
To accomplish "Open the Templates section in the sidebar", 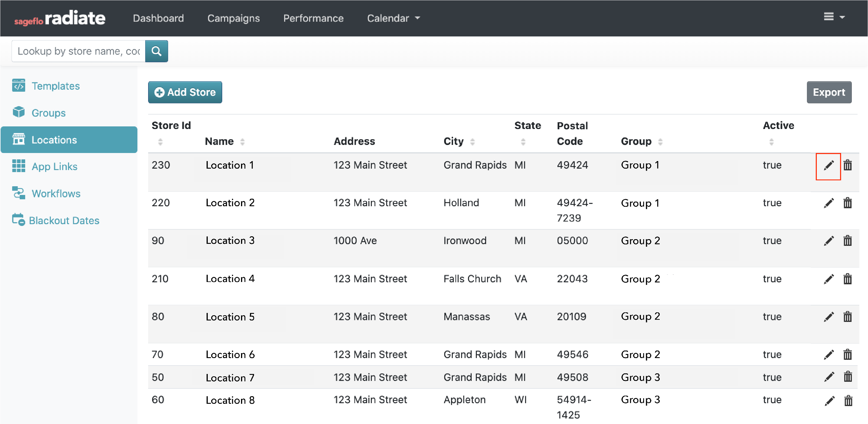I will (x=56, y=86).
